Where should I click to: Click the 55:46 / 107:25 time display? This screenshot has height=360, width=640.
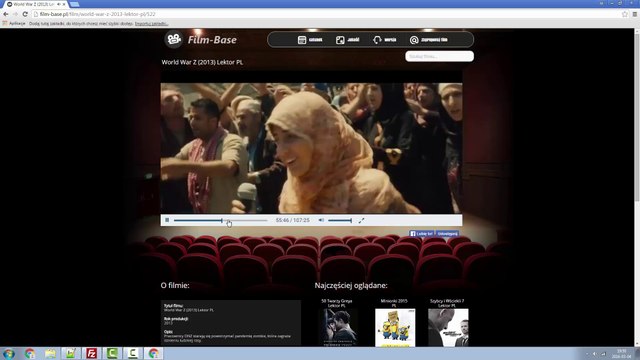pos(293,220)
